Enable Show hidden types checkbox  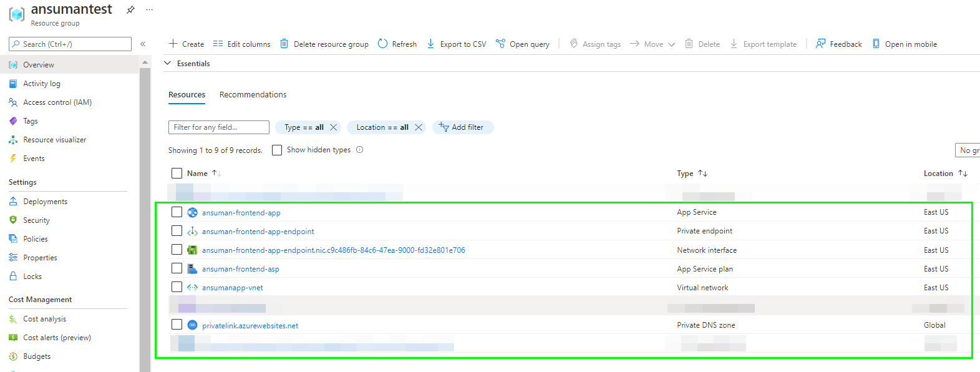click(277, 150)
